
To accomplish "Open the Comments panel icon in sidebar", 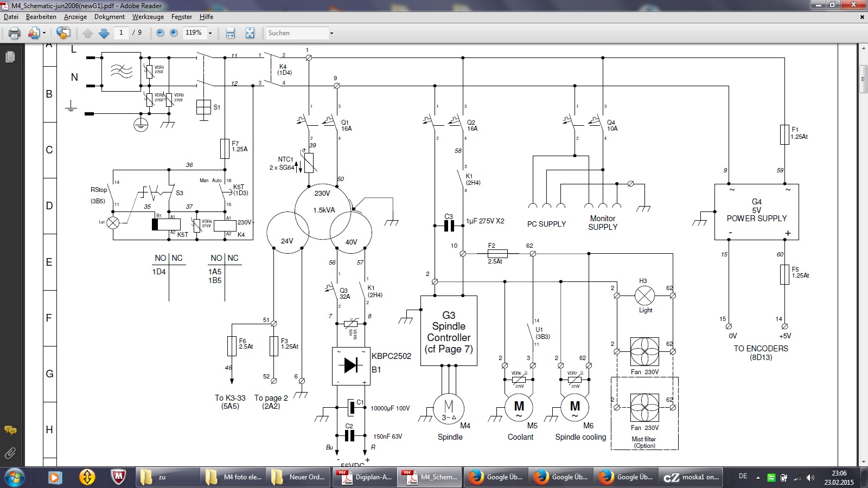I will pos(10,431).
